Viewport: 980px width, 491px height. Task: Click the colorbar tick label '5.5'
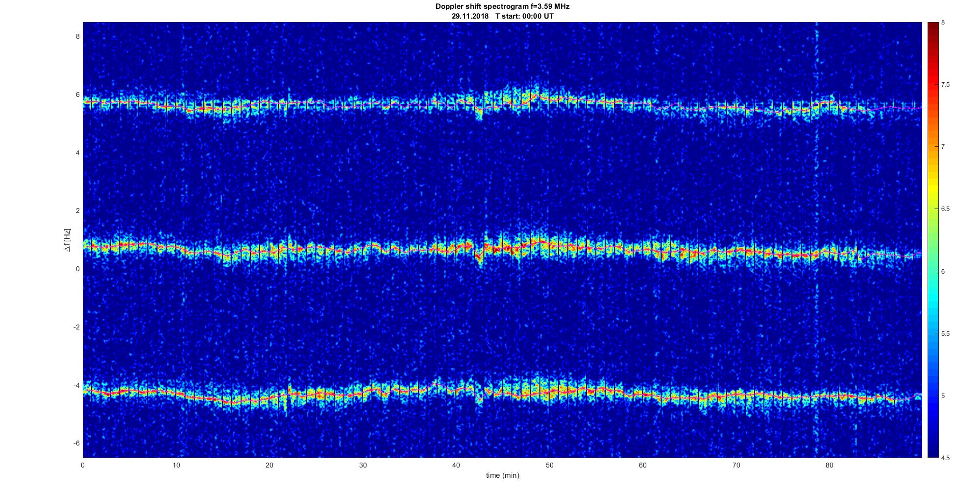point(946,334)
